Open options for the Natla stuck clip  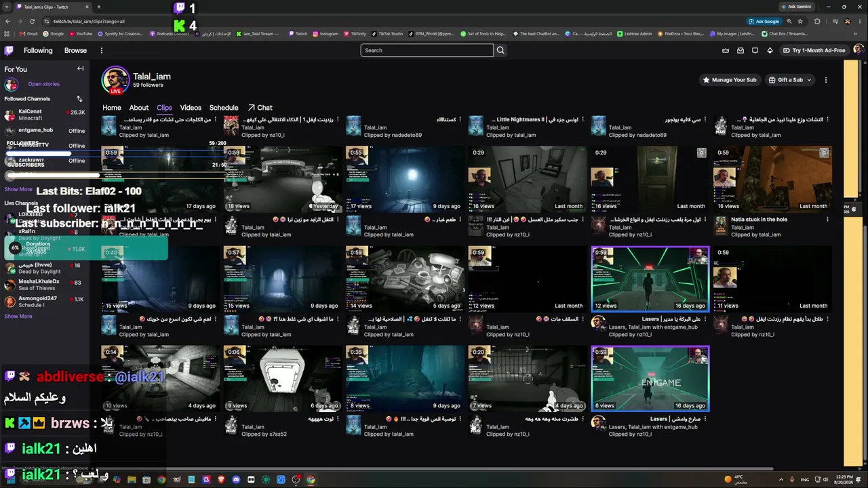tap(828, 220)
